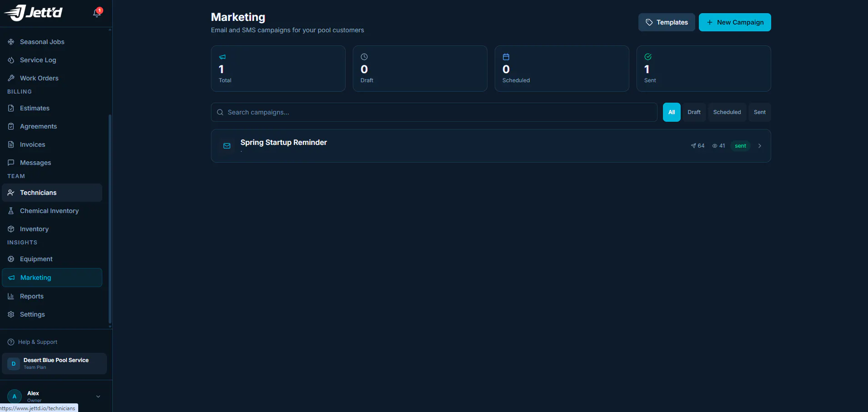868x412 pixels.
Task: Select the All filter tab
Action: coord(672,112)
